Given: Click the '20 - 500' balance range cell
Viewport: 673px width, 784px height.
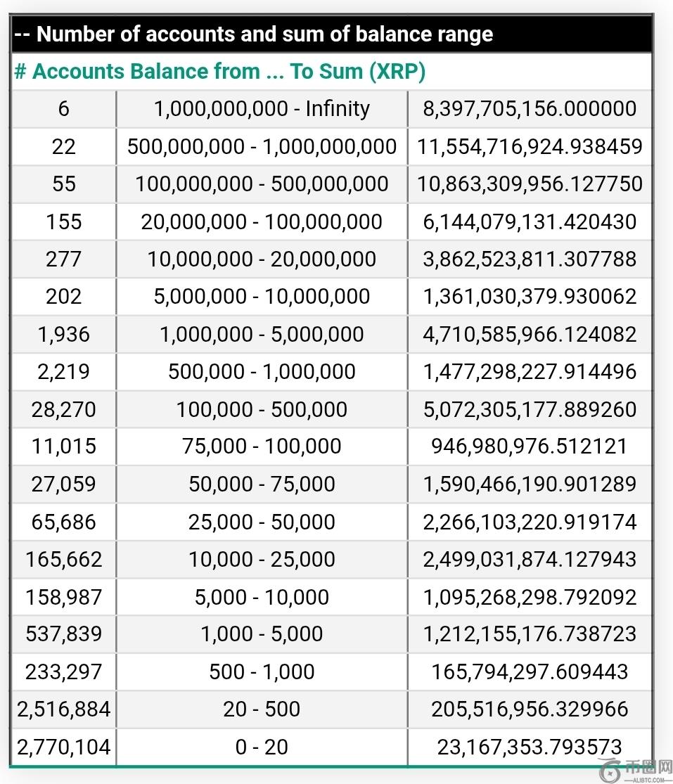Looking at the screenshot, I should pos(262,709).
